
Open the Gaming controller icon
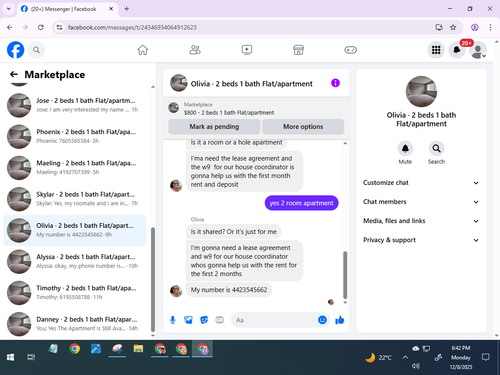[x=350, y=50]
